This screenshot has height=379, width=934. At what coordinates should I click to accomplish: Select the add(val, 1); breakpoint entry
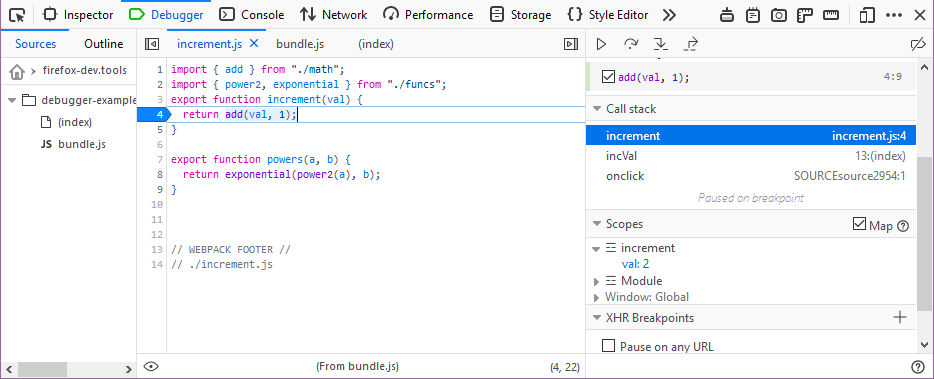pyautogui.click(x=751, y=77)
